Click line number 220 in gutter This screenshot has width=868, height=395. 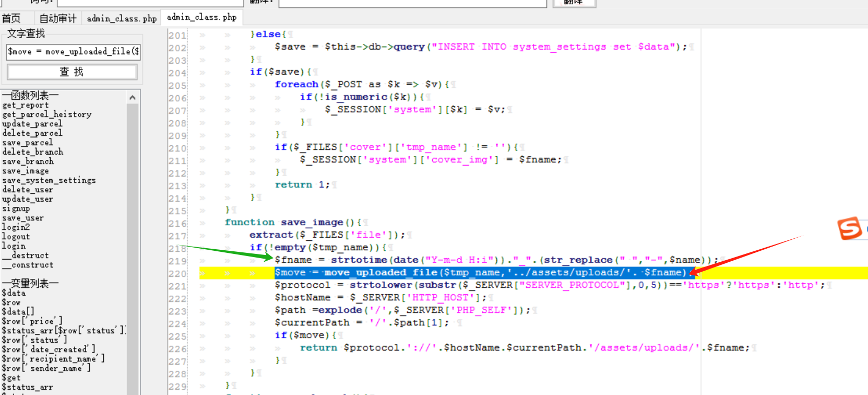pos(177,273)
